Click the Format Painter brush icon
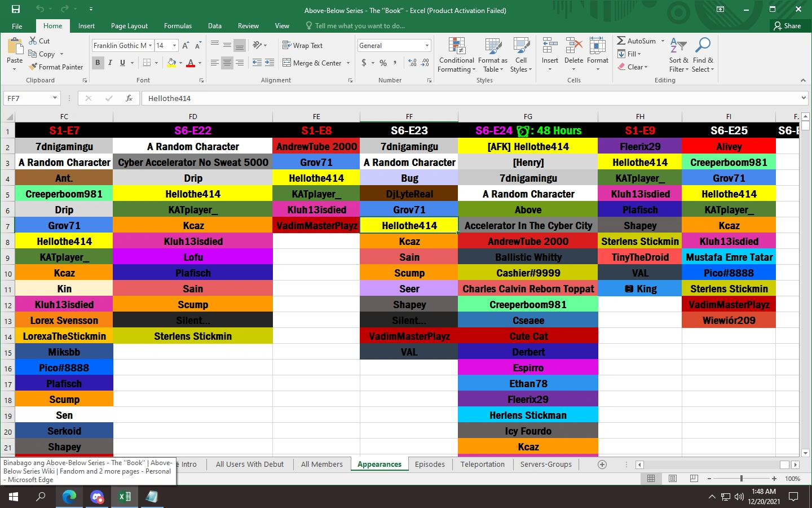 (33, 67)
